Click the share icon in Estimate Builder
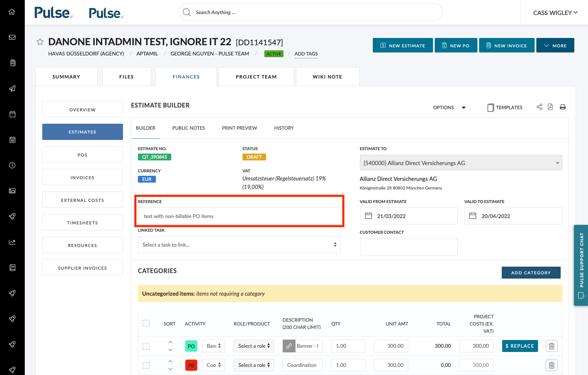This screenshot has height=375, width=588. [539, 107]
